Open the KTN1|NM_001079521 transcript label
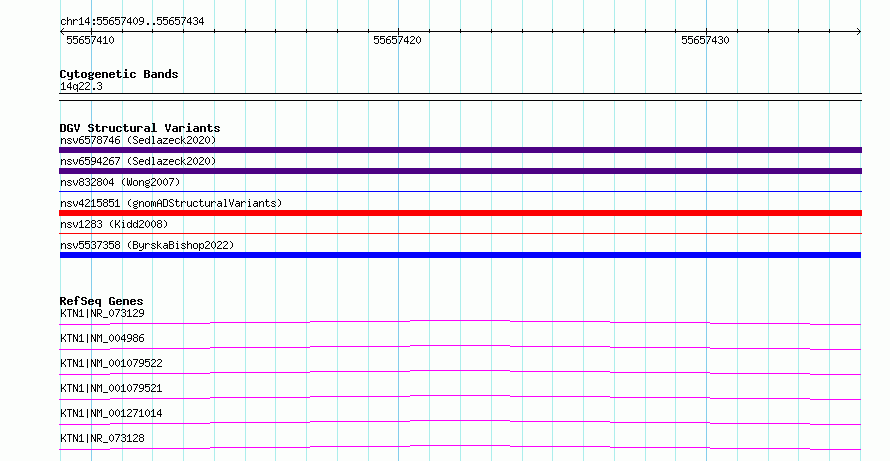 (x=111, y=388)
